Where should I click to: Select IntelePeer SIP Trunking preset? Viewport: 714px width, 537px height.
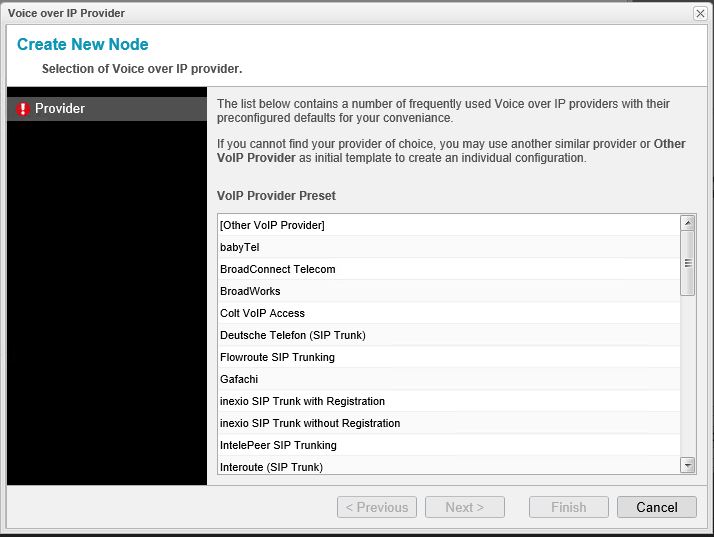278,445
